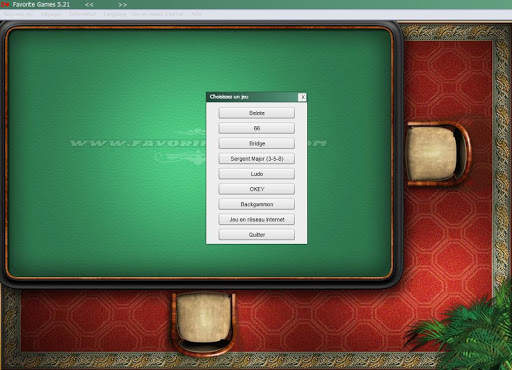Image resolution: width=512 pixels, height=370 pixels.
Task: Pick Sergent Major (3-5-8)
Action: click(x=257, y=159)
